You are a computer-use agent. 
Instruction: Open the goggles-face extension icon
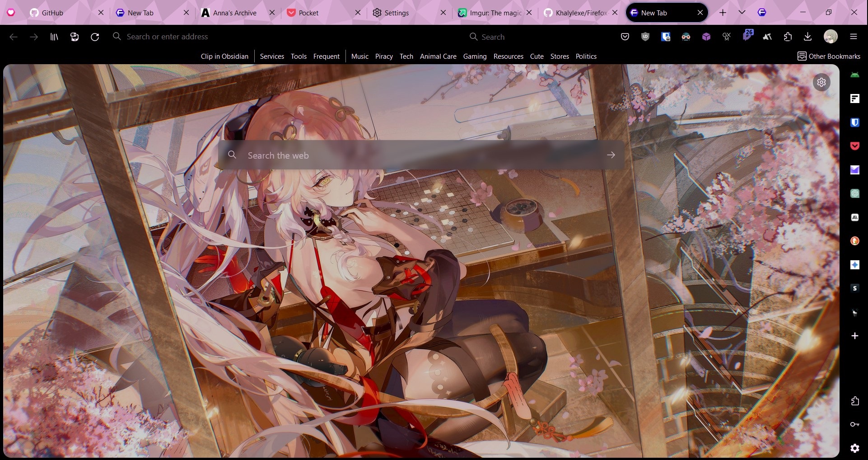[686, 37]
